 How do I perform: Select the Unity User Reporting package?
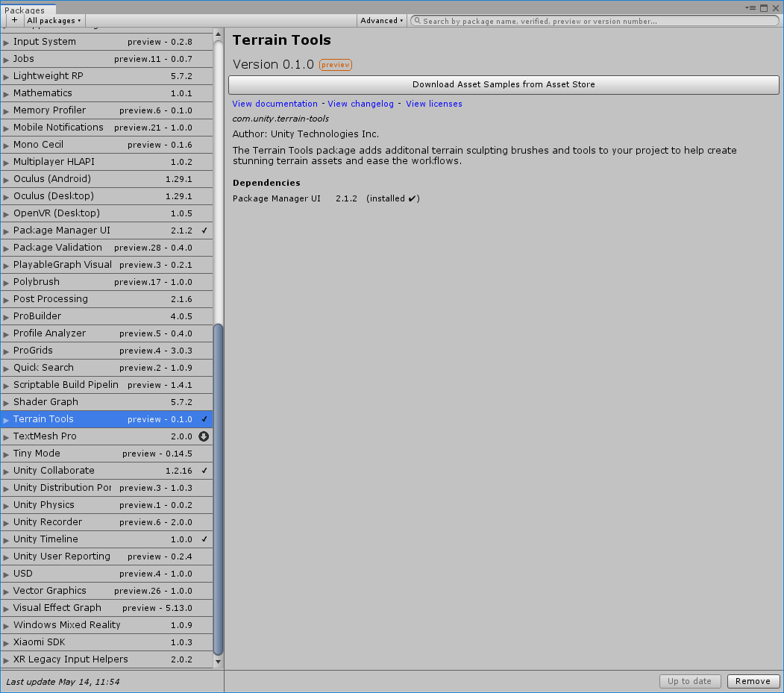(107, 556)
